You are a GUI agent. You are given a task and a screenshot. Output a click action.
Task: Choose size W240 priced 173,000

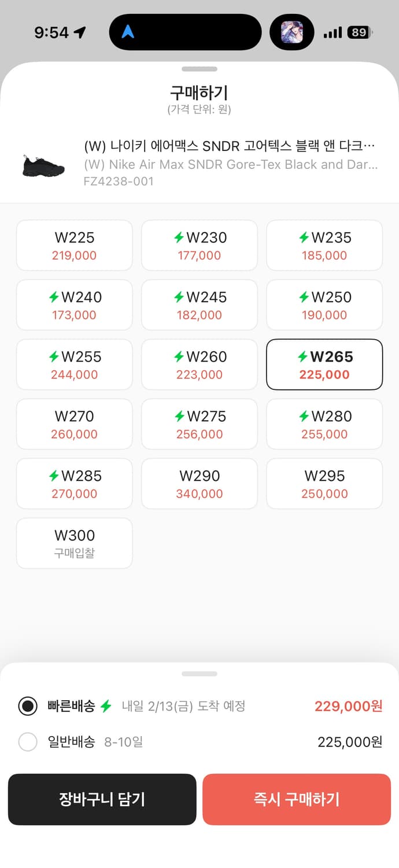75,305
